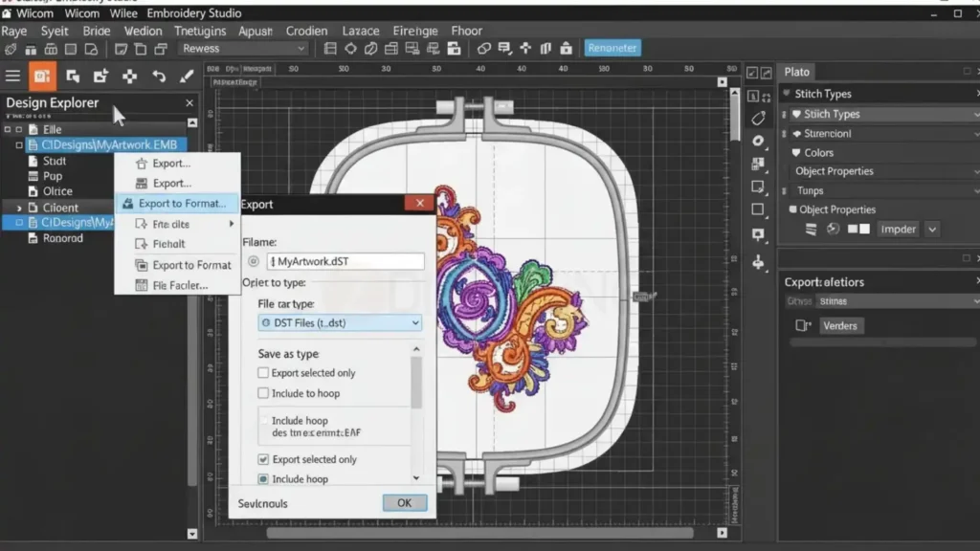Select the joystick-shaped tool at right toolbar bottom
Screen dimensions: 980x551
point(758,262)
